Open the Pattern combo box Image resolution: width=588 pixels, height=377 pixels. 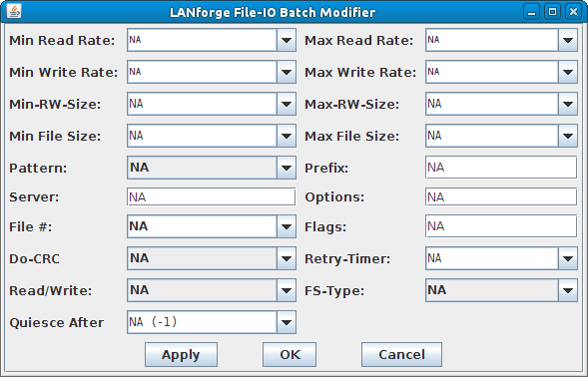tap(212, 168)
